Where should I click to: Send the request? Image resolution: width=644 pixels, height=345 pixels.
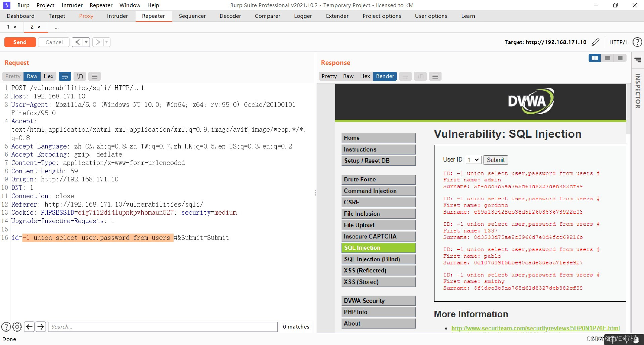coord(20,42)
